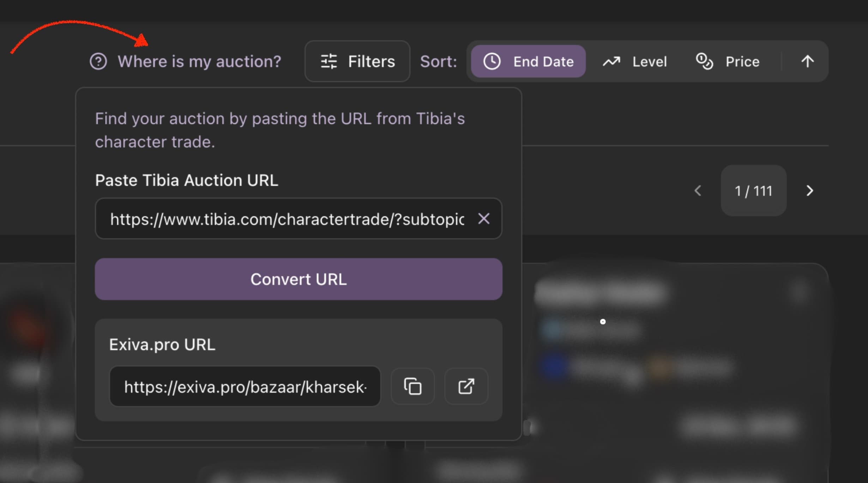Go to the previous page chevron
Screen dimensions: 868x483
[x=698, y=191]
